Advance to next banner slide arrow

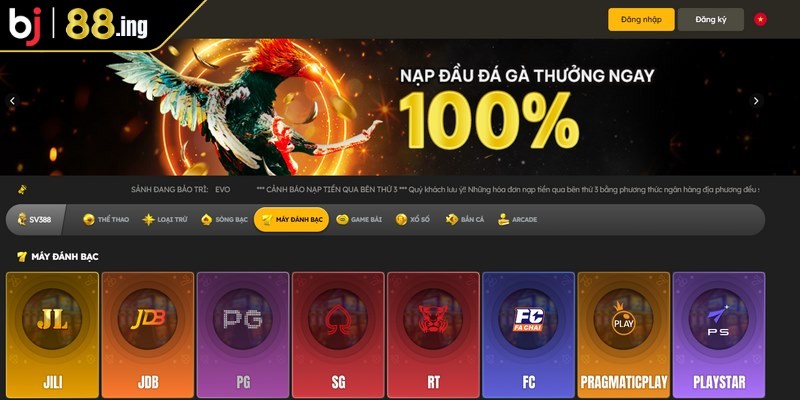[x=756, y=101]
